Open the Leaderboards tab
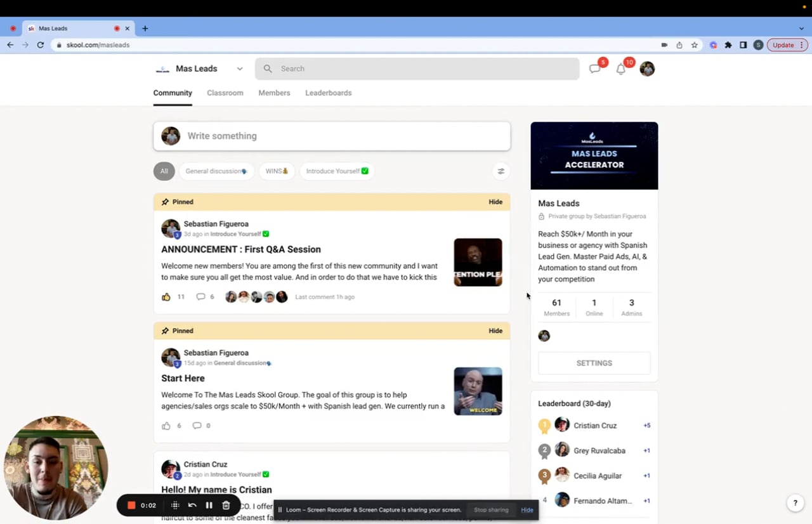 [328, 93]
